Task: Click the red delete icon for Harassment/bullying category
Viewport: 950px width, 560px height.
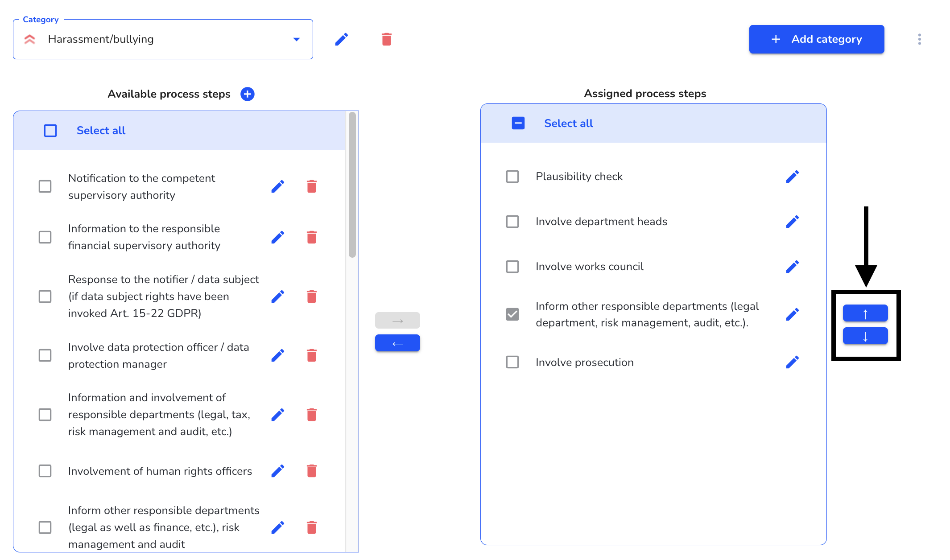Action: 387,39
